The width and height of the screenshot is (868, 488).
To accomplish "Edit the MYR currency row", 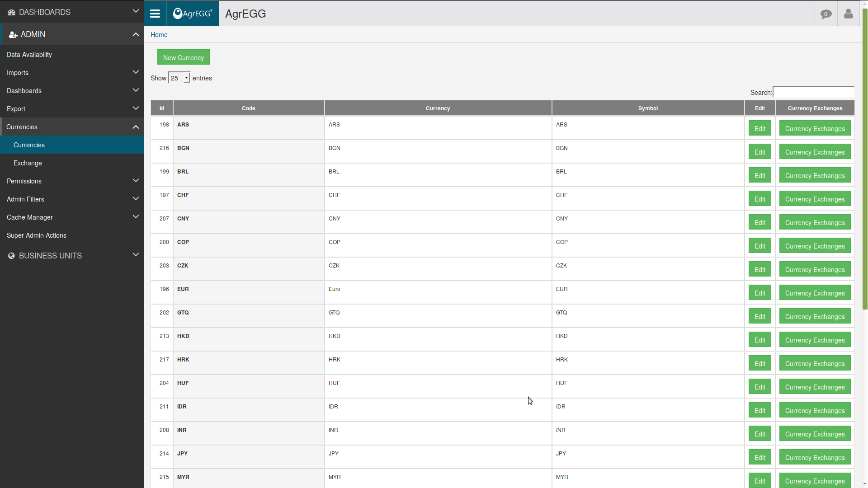I will (x=760, y=480).
